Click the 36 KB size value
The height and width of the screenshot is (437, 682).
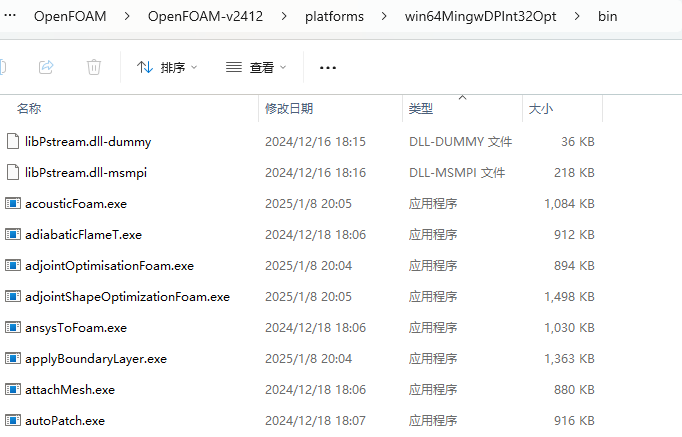click(578, 142)
